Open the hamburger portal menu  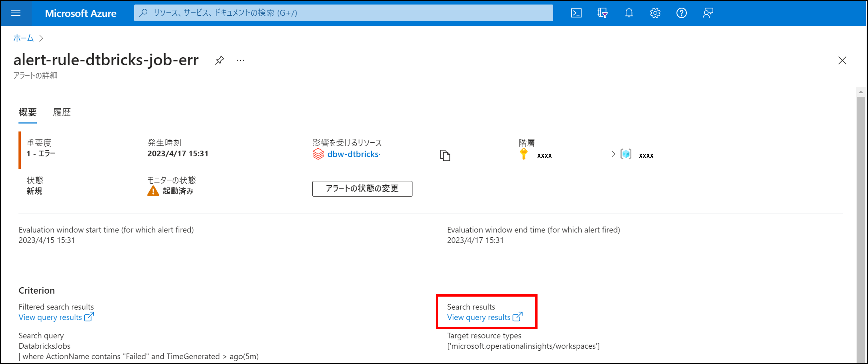point(16,13)
